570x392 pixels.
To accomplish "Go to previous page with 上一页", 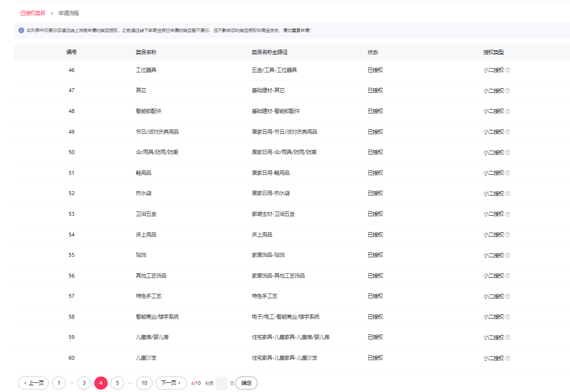I will click(33, 383).
